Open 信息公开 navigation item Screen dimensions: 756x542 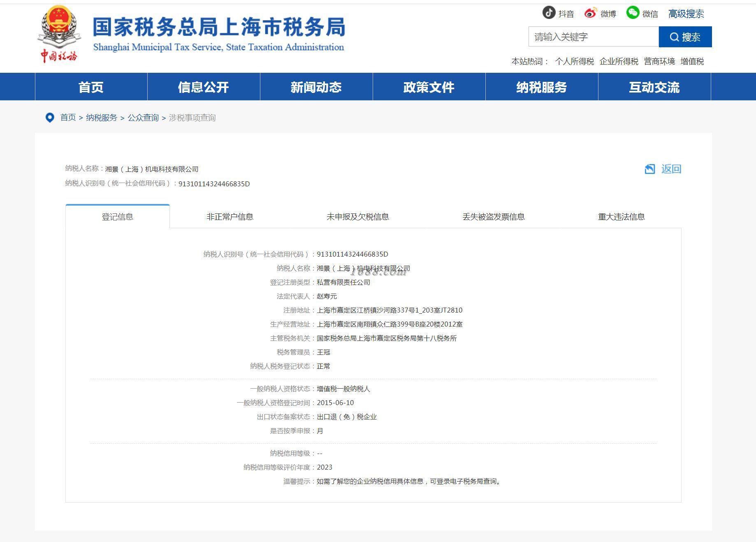point(204,87)
